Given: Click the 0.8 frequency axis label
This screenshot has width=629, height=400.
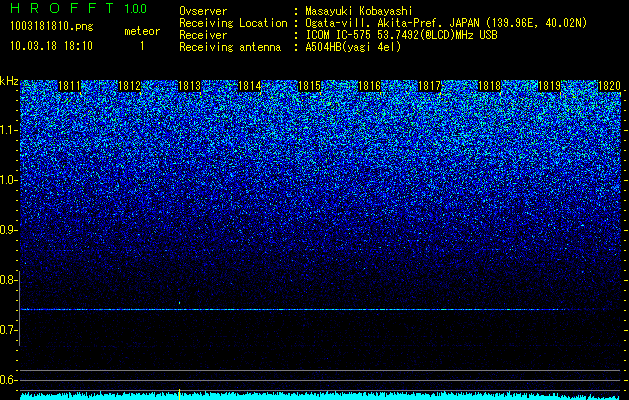Looking at the screenshot, I should (x=8, y=280).
